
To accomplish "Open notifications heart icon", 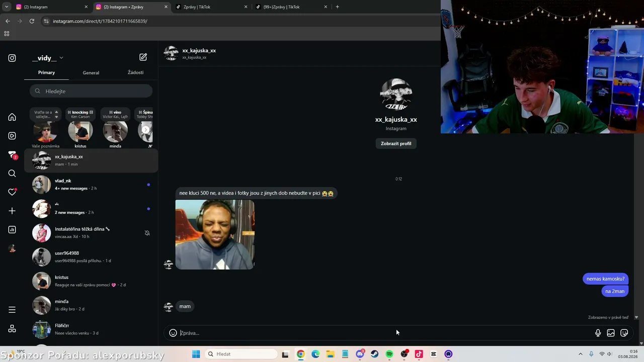I will (12, 192).
